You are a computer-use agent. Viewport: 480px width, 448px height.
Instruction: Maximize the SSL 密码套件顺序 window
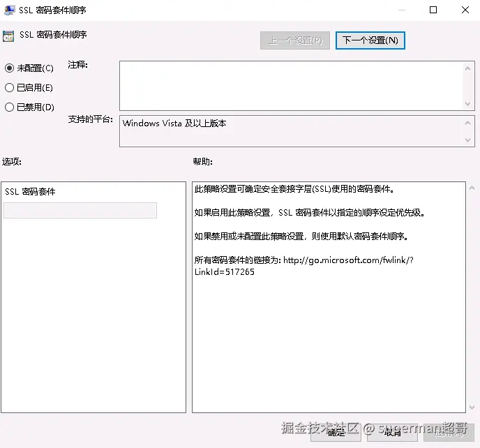[x=433, y=10]
